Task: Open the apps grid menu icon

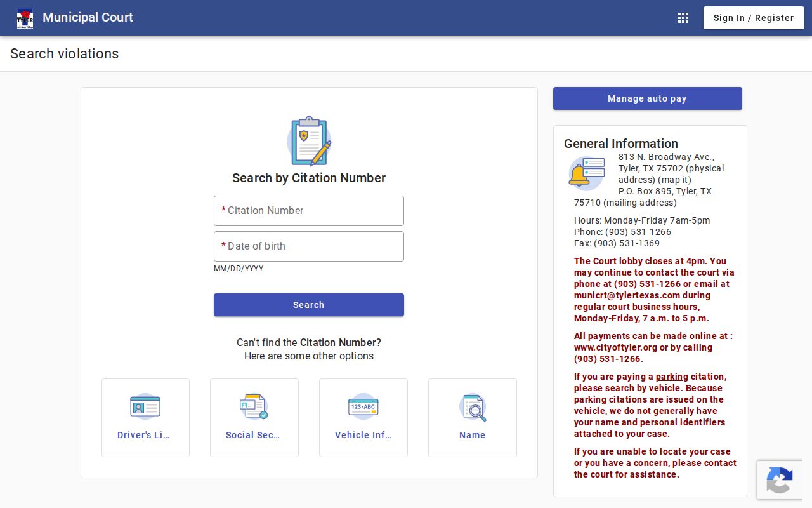Action: (683, 18)
